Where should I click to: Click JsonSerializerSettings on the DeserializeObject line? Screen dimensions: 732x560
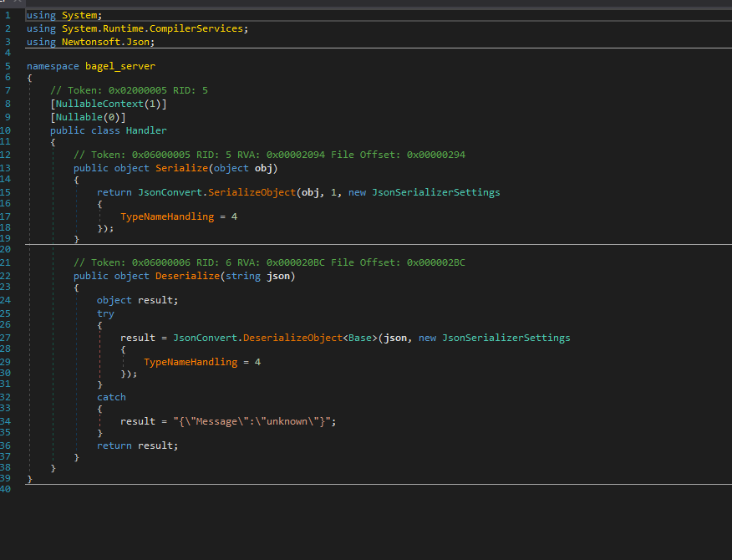[506, 338]
